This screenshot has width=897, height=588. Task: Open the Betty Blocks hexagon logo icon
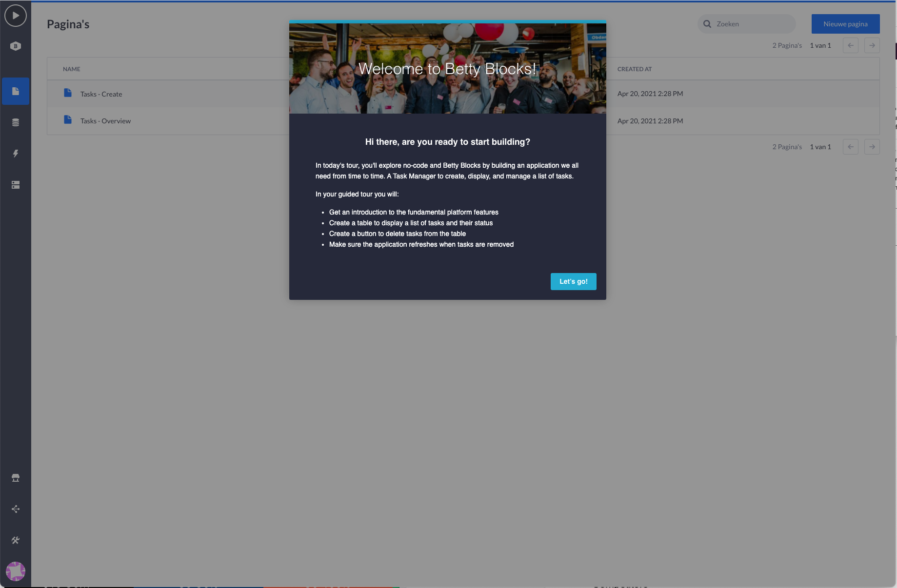coord(16,46)
